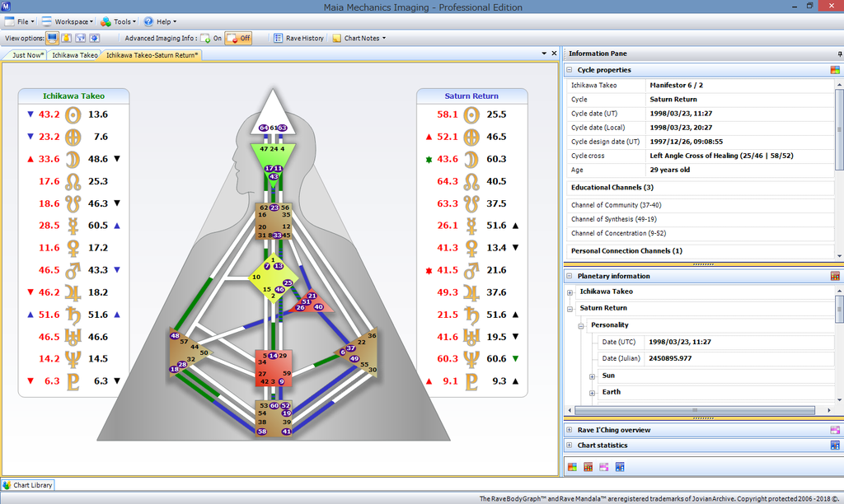
Task: Turn Advanced Imaging Info Off
Action: tap(238, 38)
